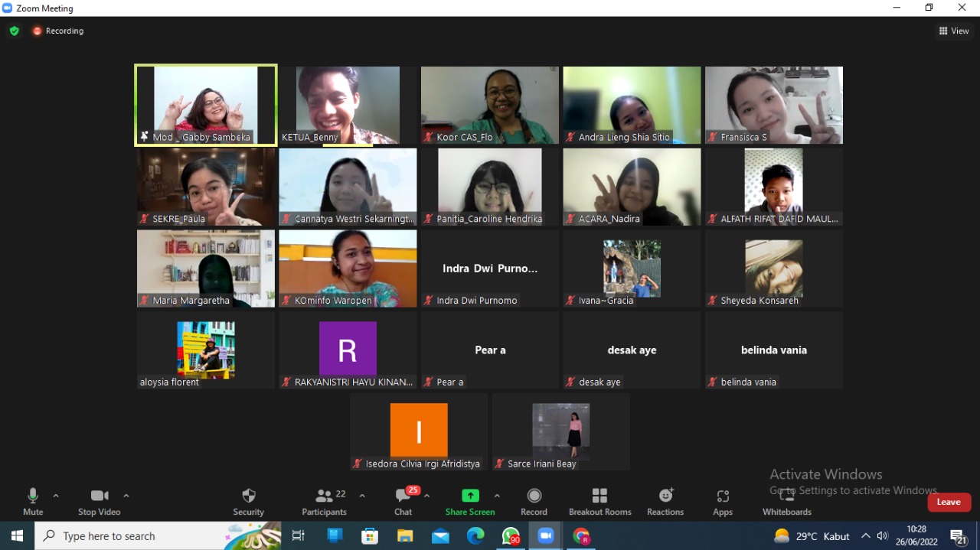Open Microsoft Edge from taskbar

475,535
